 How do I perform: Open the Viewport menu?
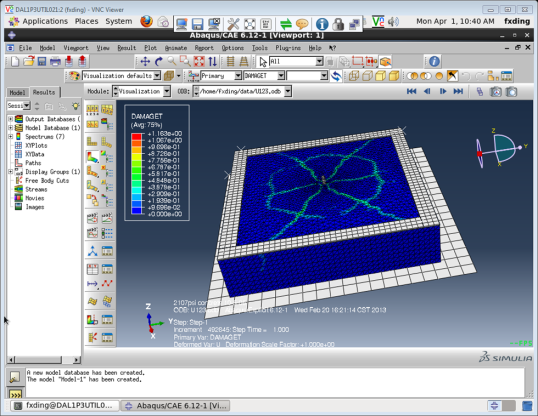click(x=76, y=48)
